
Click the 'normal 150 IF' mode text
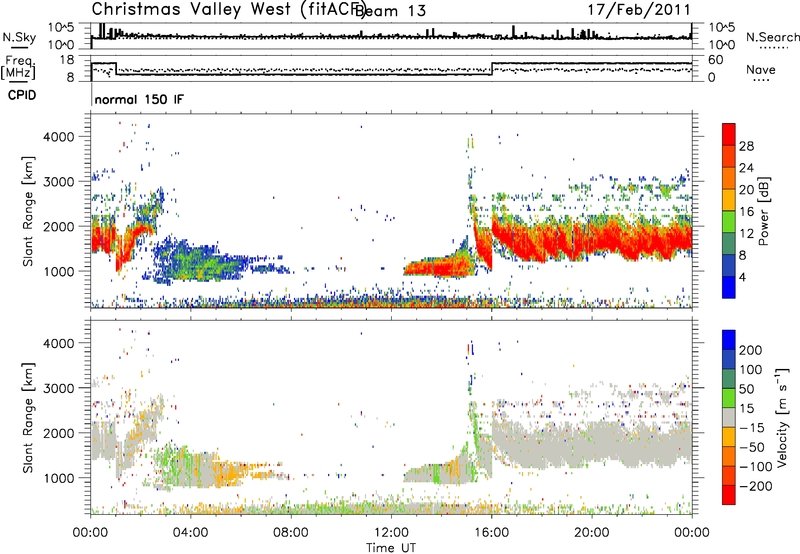[x=139, y=99]
